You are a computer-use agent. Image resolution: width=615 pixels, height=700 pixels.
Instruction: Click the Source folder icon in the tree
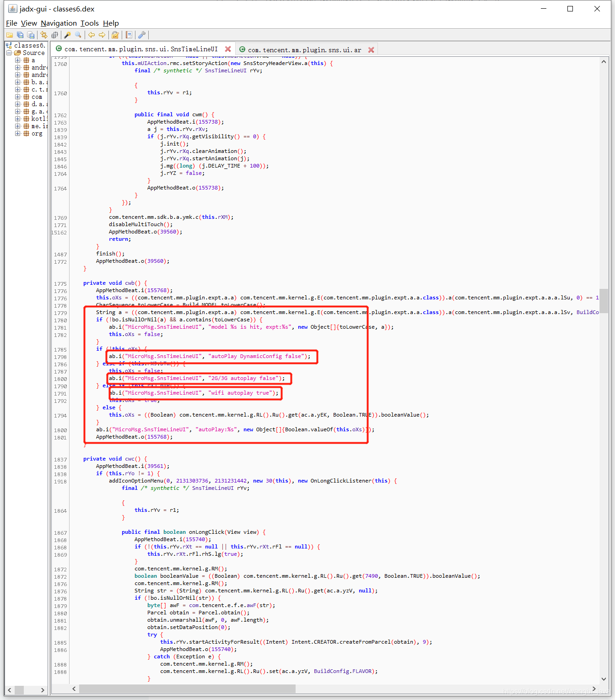[18, 53]
